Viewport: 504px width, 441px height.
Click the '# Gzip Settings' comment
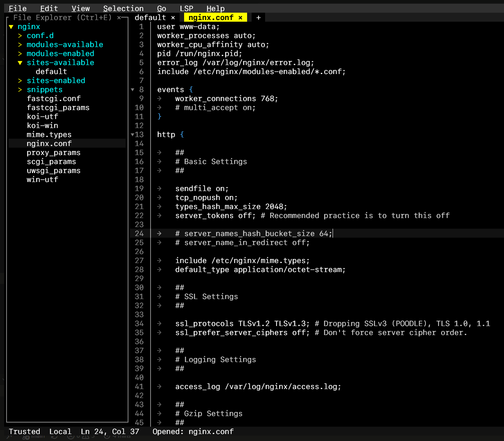[209, 414]
